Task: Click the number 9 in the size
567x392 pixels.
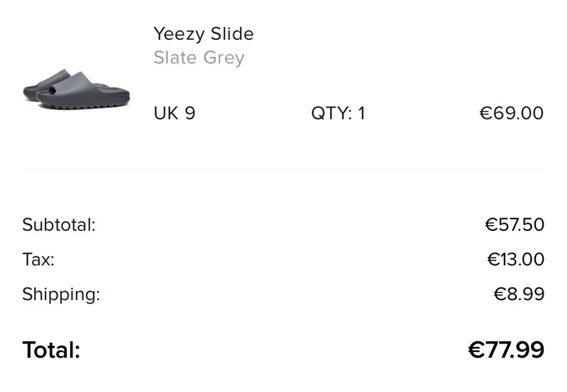Action: 190,113
